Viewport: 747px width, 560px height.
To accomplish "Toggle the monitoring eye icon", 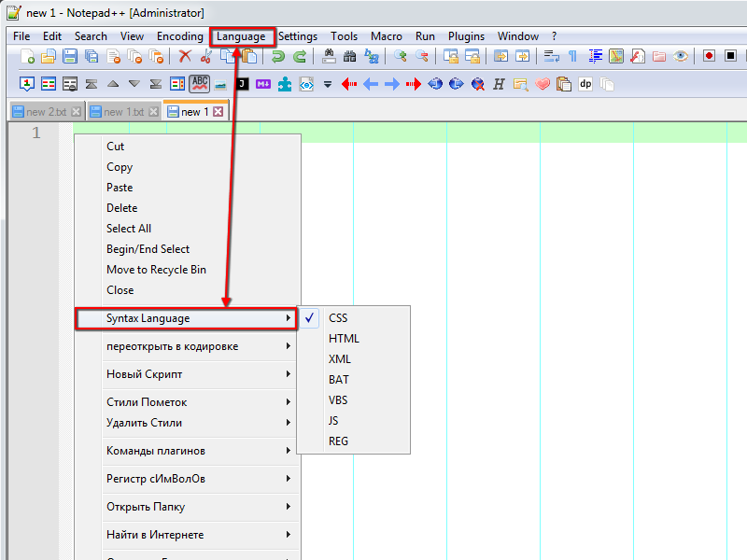I will coord(681,56).
